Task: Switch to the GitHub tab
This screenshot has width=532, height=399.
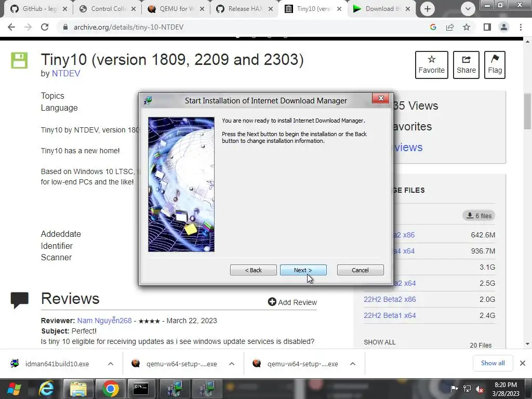Action: tap(37, 9)
